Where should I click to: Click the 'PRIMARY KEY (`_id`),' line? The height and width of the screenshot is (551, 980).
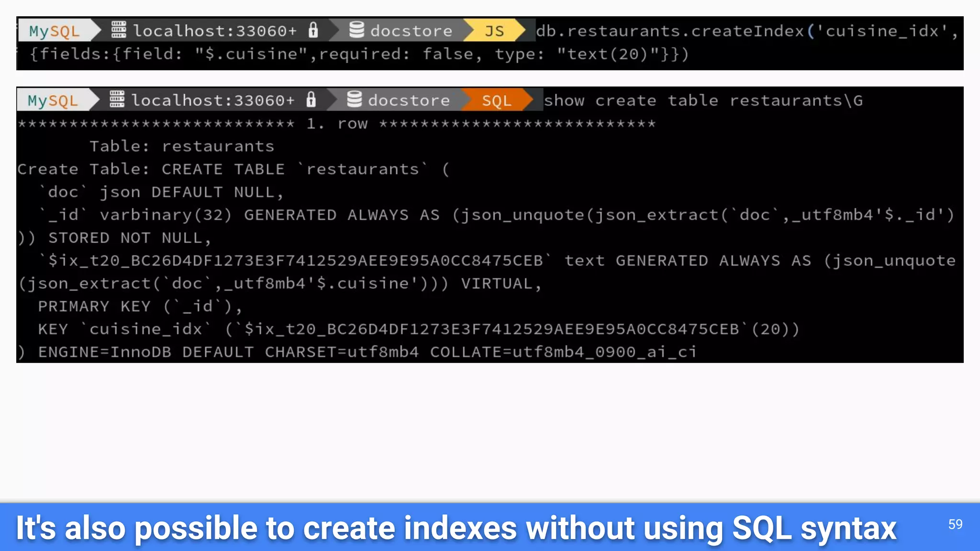[x=141, y=307]
